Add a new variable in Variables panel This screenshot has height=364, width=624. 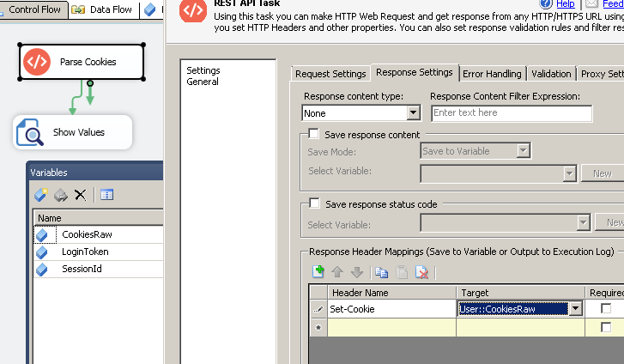(x=40, y=195)
